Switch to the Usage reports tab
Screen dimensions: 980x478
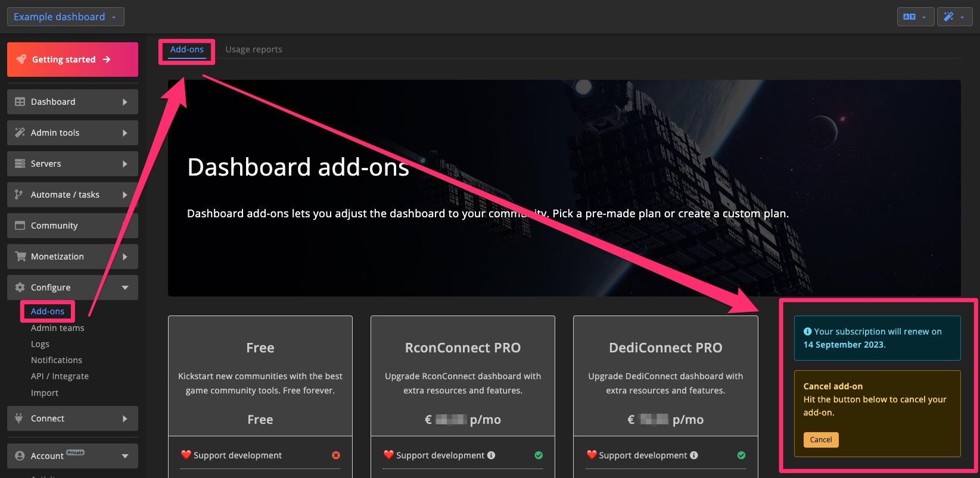254,49
